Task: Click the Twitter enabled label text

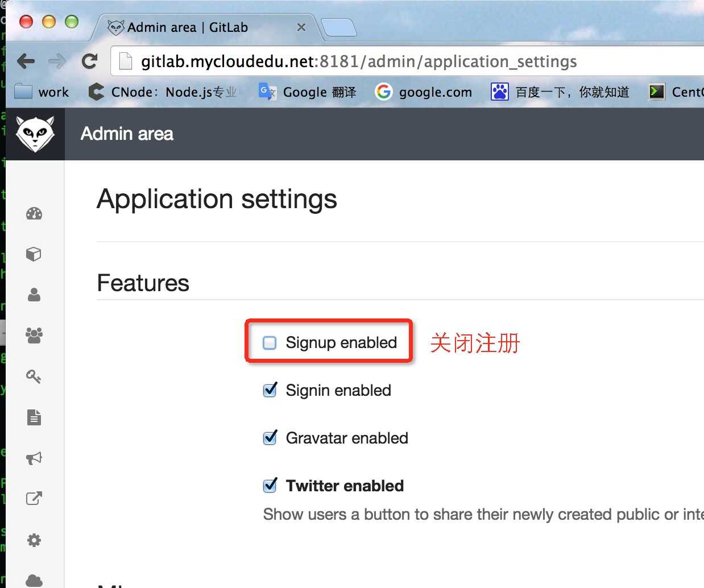Action: [345, 486]
